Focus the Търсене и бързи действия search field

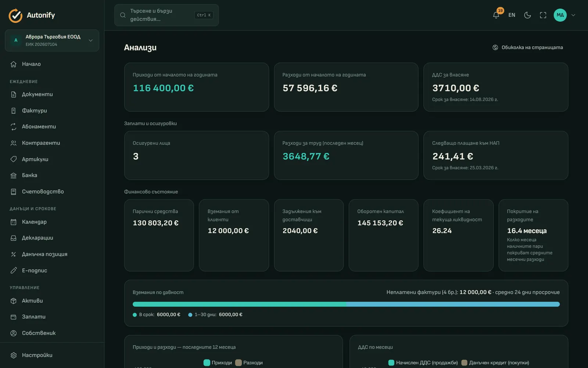pyautogui.click(x=166, y=15)
